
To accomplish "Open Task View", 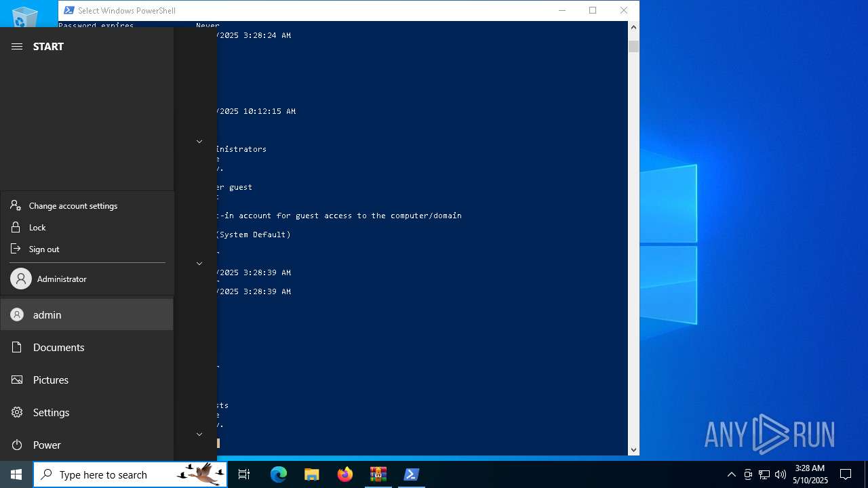I will 244,474.
